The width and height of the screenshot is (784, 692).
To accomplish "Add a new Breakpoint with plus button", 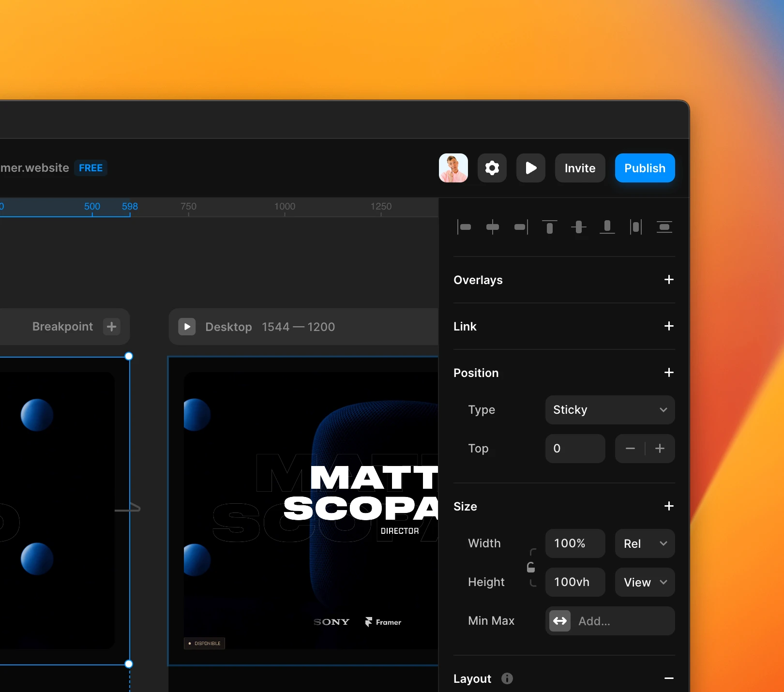I will 111,327.
